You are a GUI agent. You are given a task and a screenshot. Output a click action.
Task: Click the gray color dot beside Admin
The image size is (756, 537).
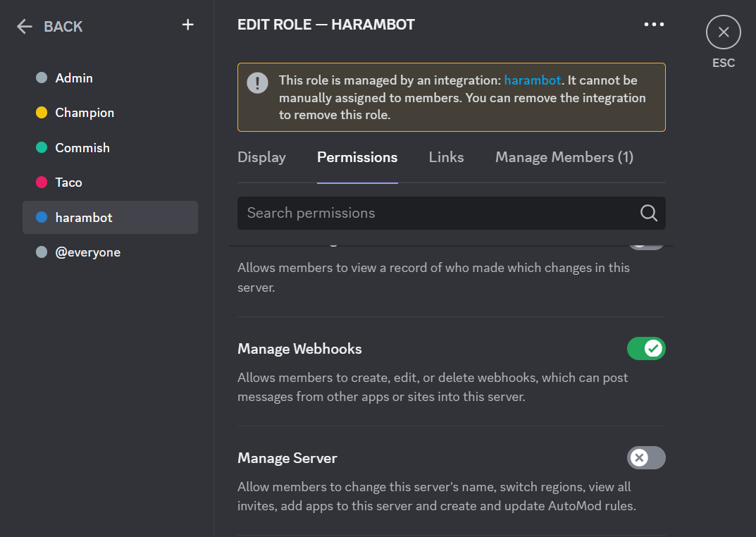coord(42,78)
